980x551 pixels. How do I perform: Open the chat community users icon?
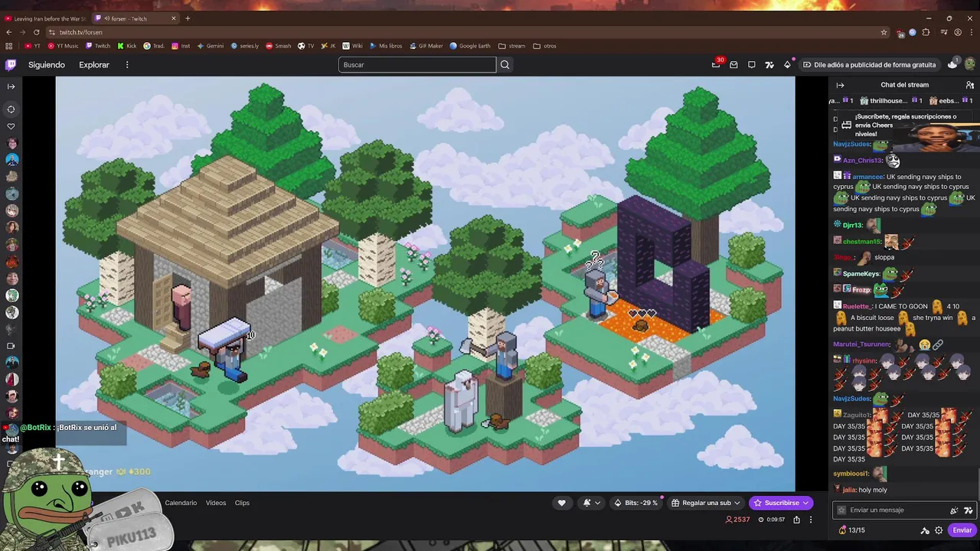[x=969, y=85]
